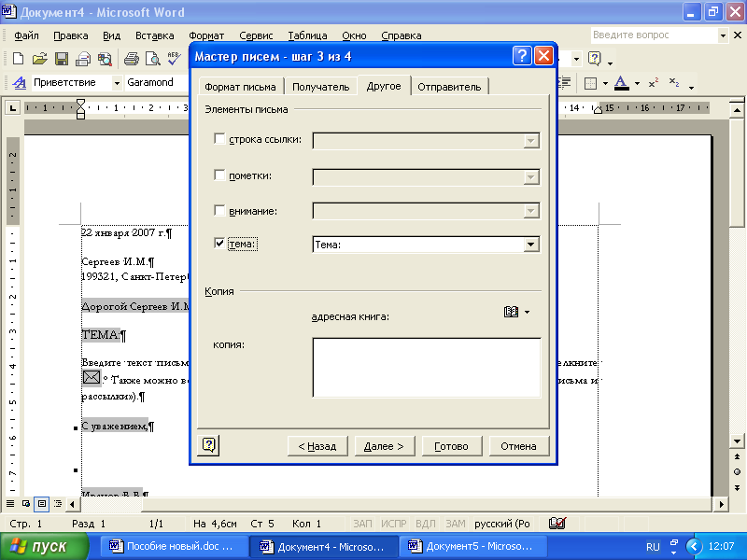The height and width of the screenshot is (560, 747).
Task: Click the New document icon
Action: coord(18,59)
